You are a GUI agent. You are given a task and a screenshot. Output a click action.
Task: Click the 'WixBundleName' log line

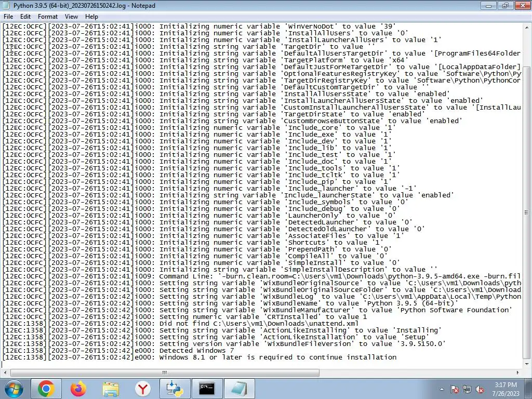[230, 303]
